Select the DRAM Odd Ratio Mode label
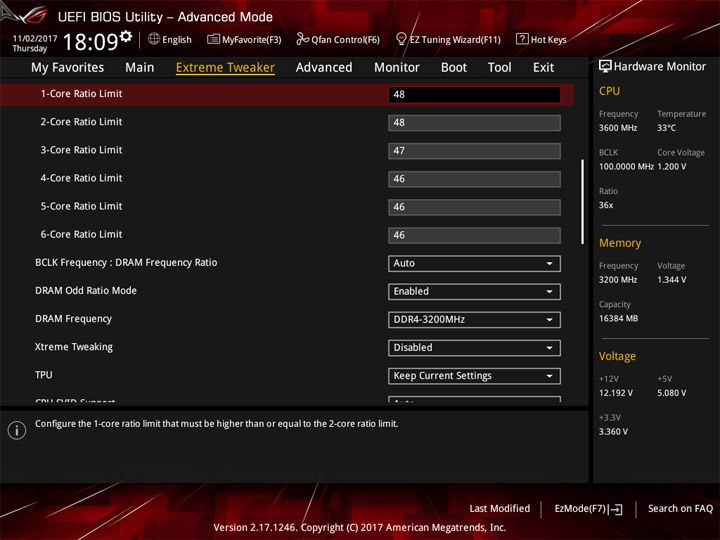 86,291
